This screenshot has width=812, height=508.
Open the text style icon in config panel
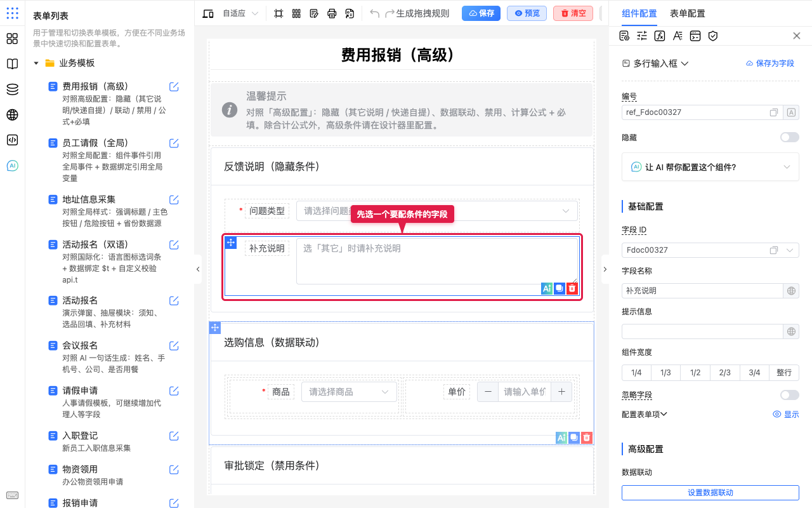coord(678,36)
